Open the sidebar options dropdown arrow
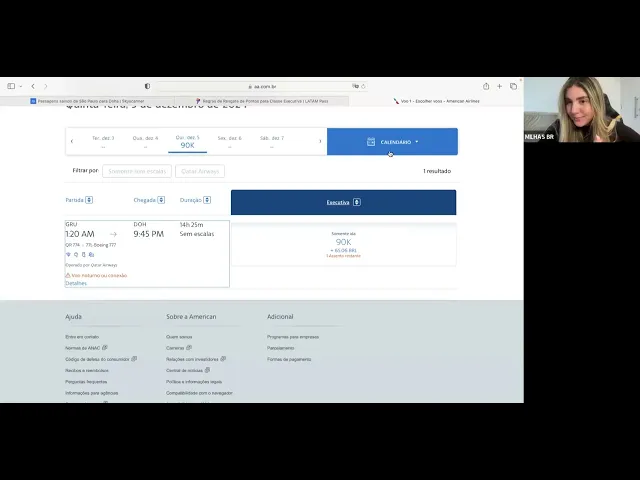Viewport: 640px width, 480px height. (20, 87)
